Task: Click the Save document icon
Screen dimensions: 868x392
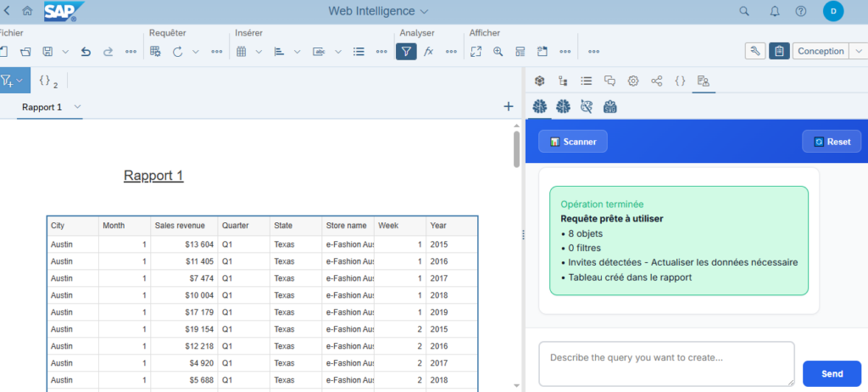Action: tap(48, 52)
